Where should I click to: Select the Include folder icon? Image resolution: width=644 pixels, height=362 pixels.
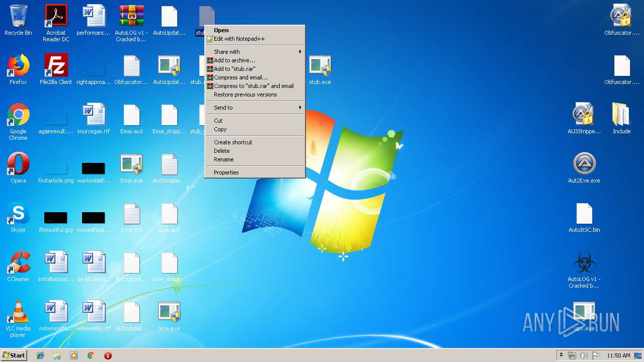pos(622,119)
